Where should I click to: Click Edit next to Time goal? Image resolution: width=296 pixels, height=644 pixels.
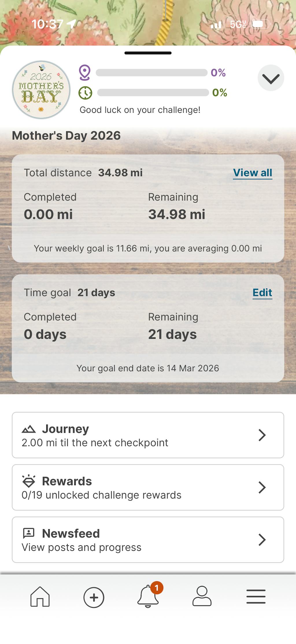(262, 292)
